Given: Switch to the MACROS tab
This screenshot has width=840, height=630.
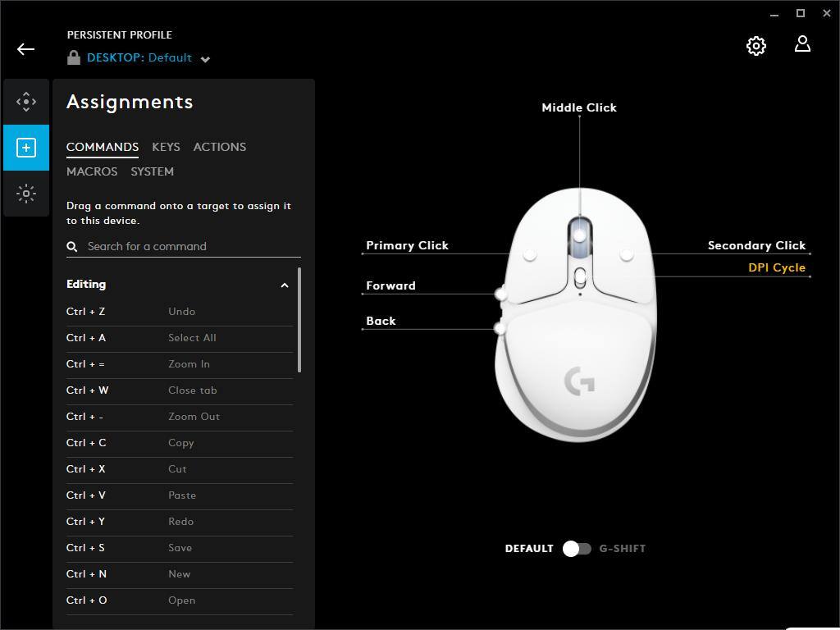Looking at the screenshot, I should click(92, 171).
